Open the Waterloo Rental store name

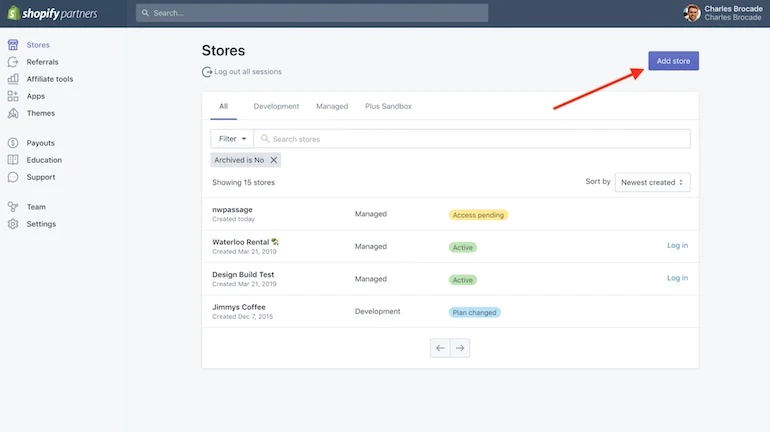click(241, 242)
